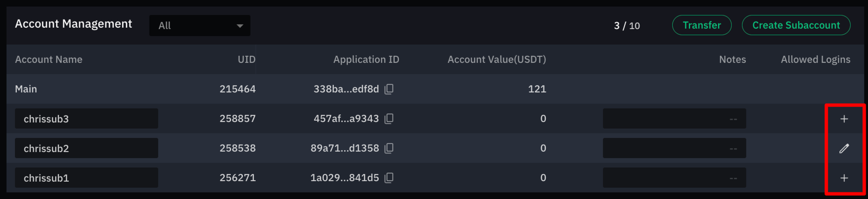This screenshot has height=199, width=868.
Task: Click Create Subaccount button
Action: coord(796,25)
